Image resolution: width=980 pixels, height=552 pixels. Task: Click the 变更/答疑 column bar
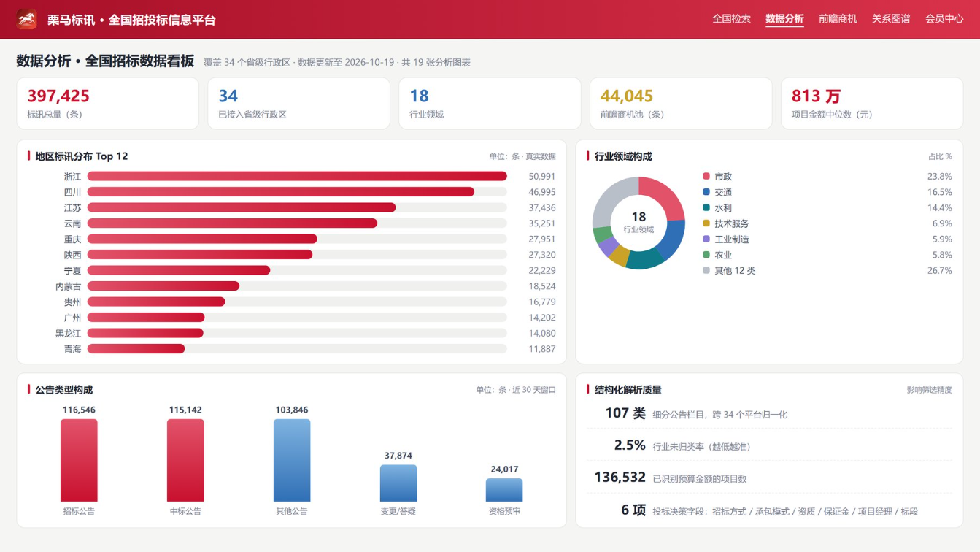[398, 483]
